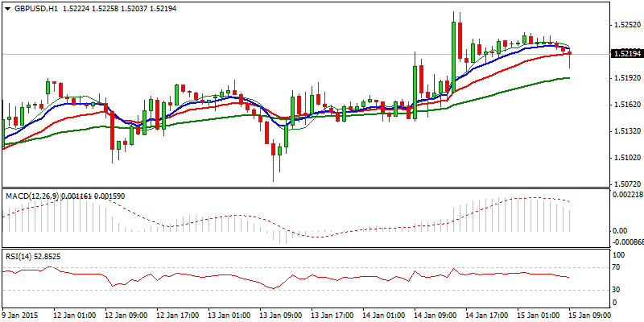This screenshot has height=322, width=644.
Task: Open the chart menu triangle beside GBPUSD,H1
Action: (7, 9)
